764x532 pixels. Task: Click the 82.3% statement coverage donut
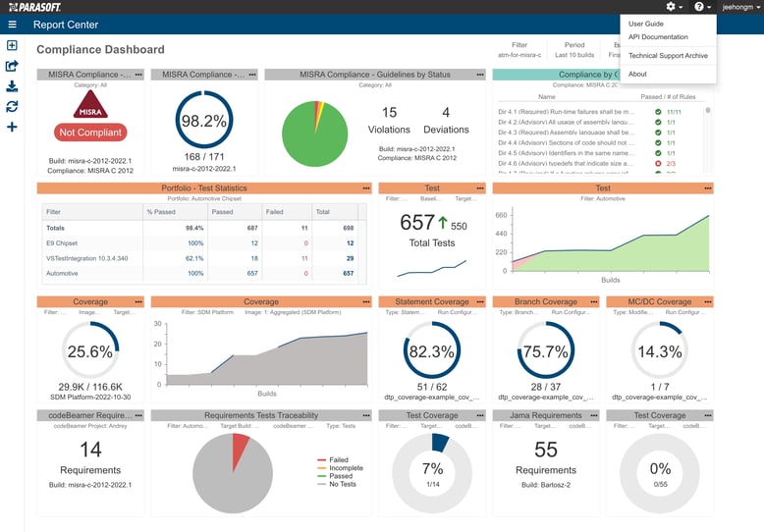tap(432, 350)
